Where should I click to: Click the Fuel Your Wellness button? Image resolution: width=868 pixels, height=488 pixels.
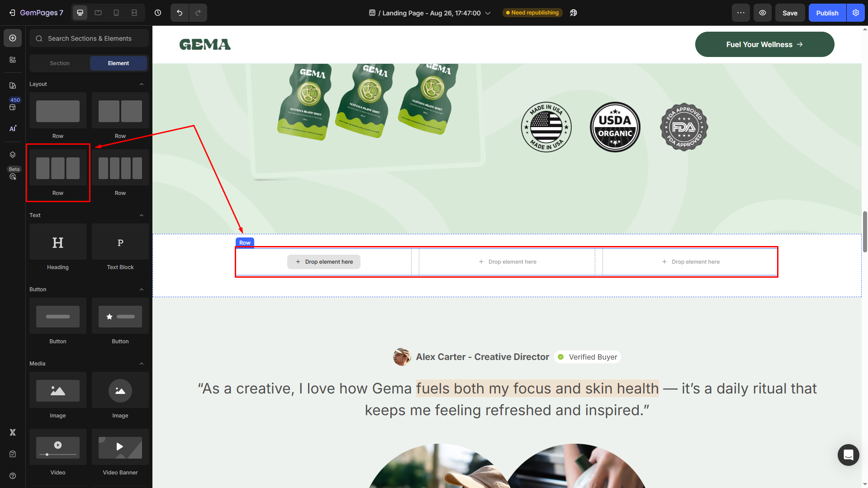pos(764,44)
